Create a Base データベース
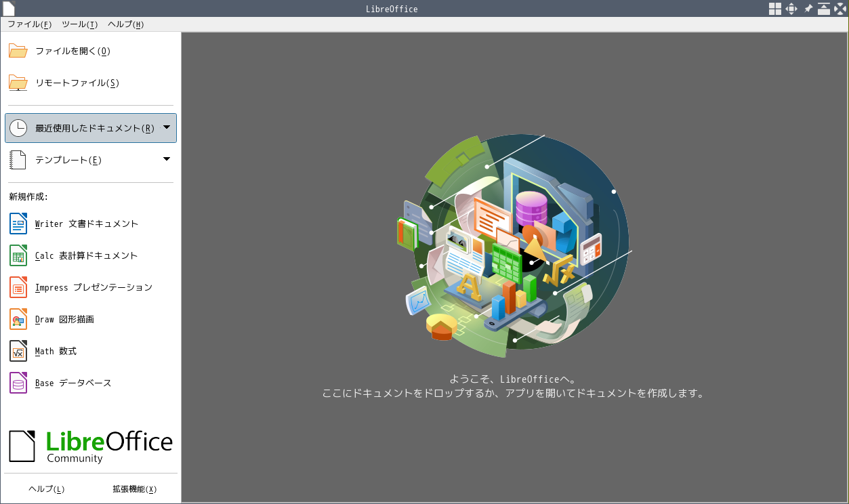The image size is (849, 504). click(91, 383)
